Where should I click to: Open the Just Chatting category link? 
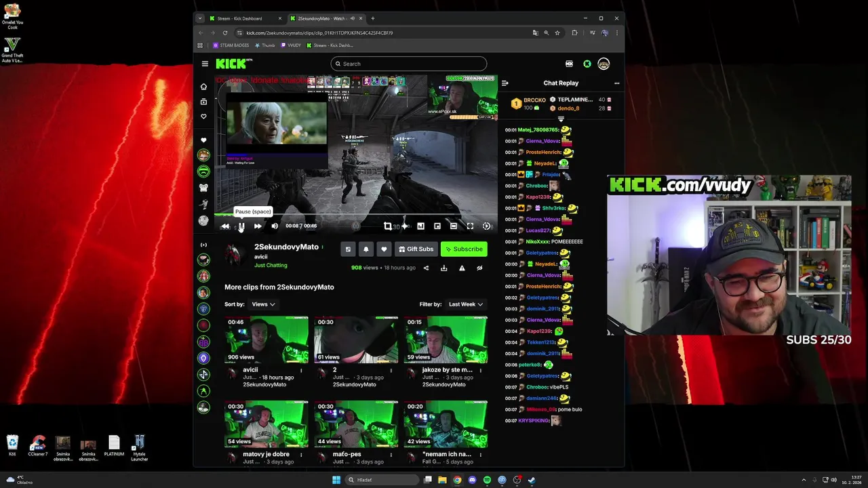point(271,266)
